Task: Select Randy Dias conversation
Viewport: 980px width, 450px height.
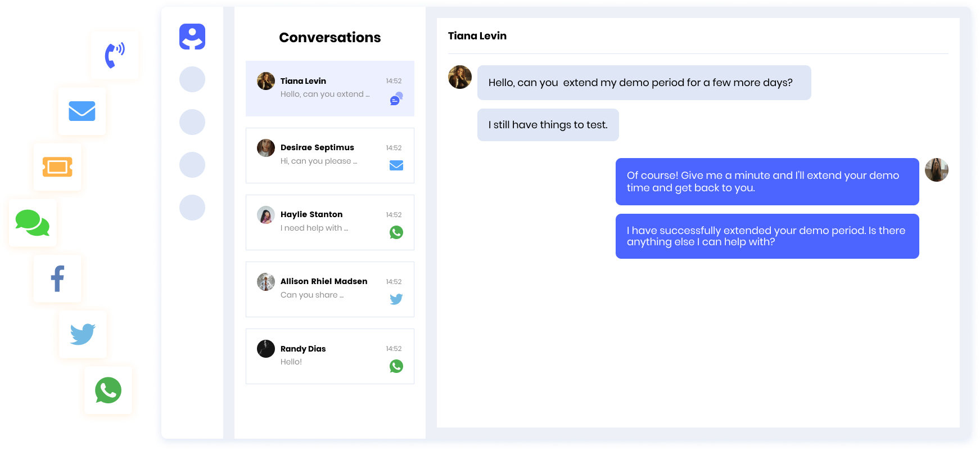Action: (x=329, y=356)
